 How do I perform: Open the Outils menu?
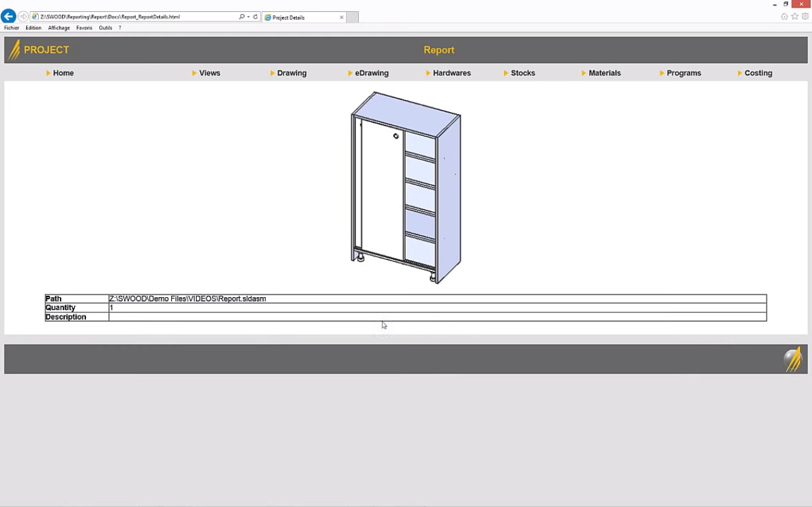click(105, 28)
